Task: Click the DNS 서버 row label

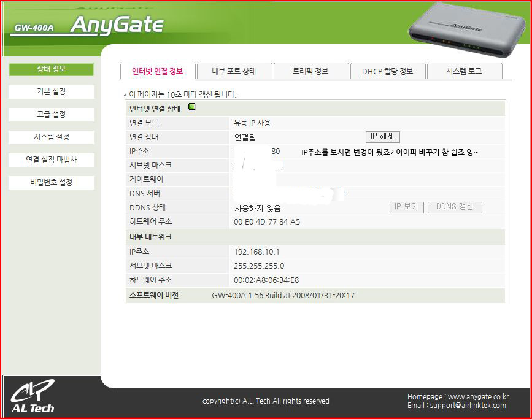Action: point(145,194)
